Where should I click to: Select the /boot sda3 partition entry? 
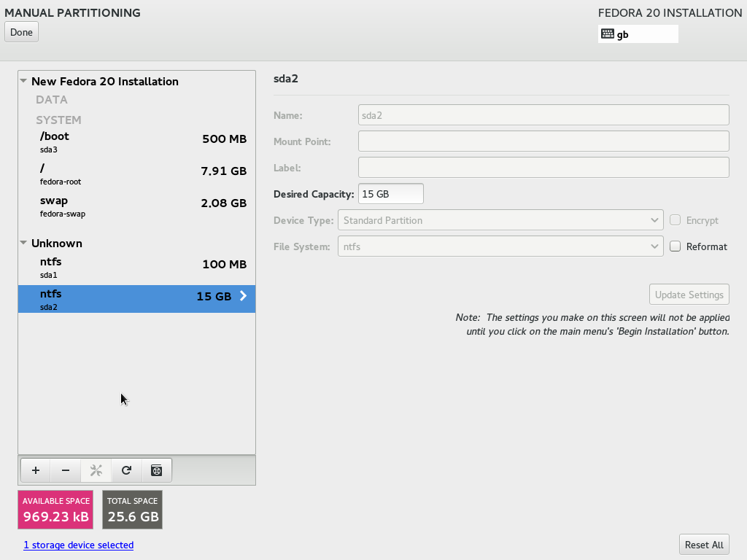(x=136, y=142)
